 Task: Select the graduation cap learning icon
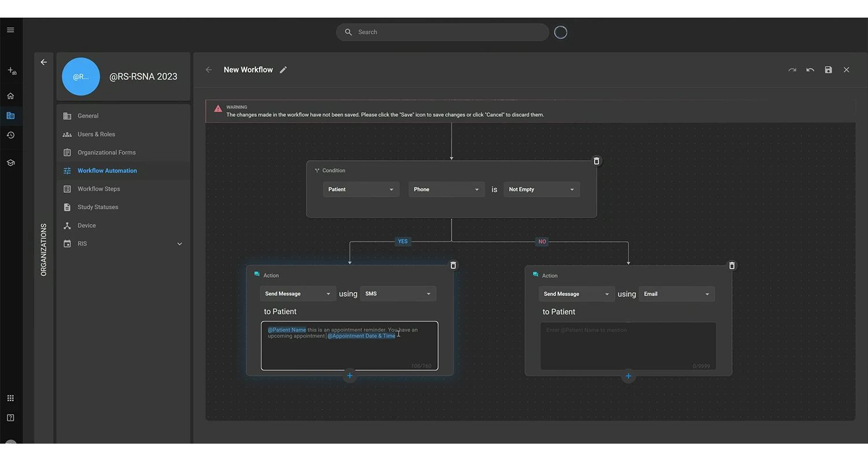(10, 163)
